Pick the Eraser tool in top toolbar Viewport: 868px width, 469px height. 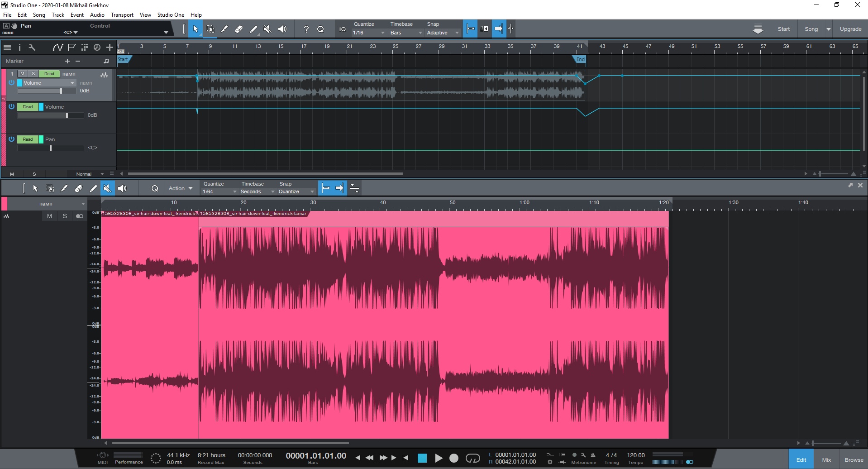point(239,29)
